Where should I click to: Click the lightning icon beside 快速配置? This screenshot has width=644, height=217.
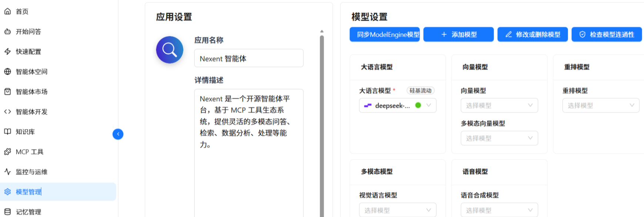[x=7, y=52]
